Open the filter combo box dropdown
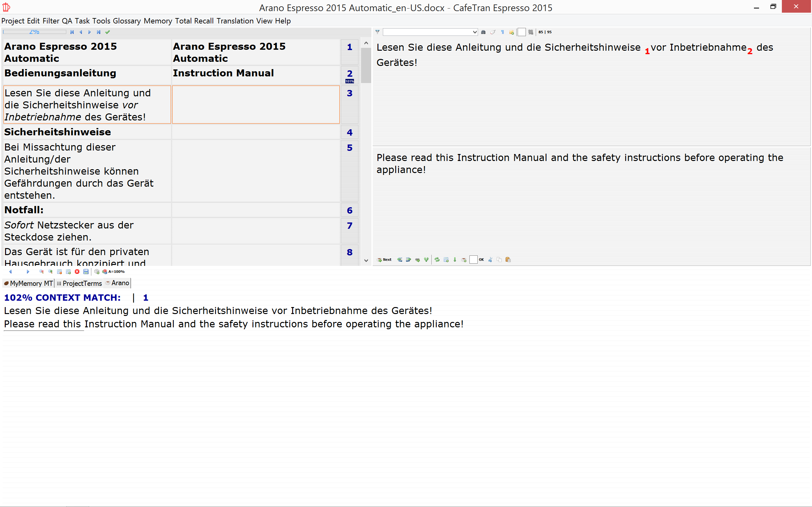Image resolution: width=812 pixels, height=507 pixels. pos(475,32)
